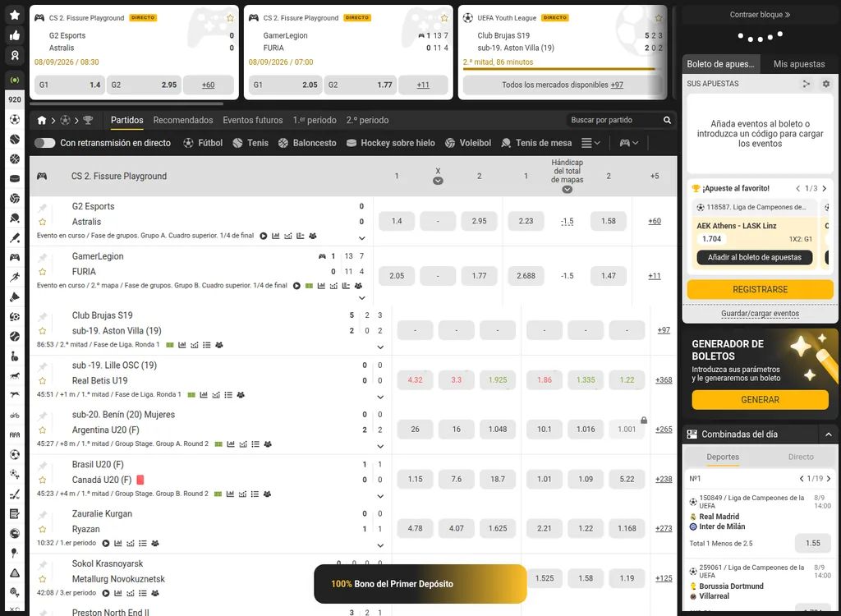841x616 pixels.
Task: Open +368 markets for Lille OSC match
Action: [664, 380]
